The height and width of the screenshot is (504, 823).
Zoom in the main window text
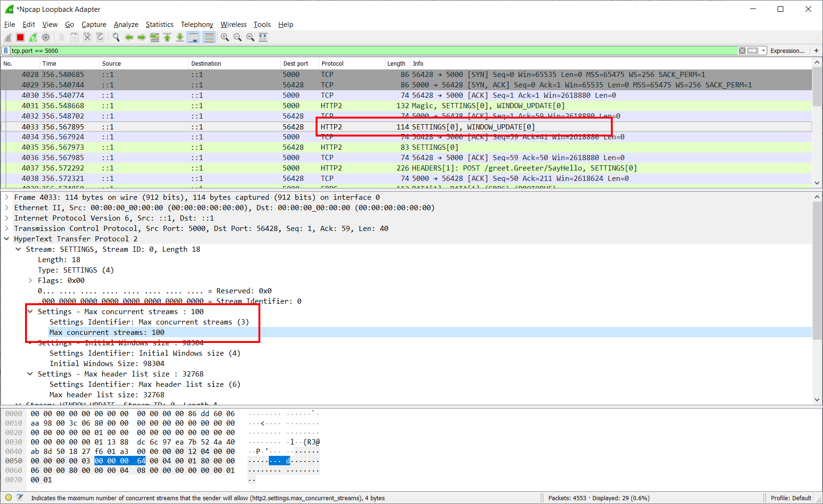tap(225, 37)
